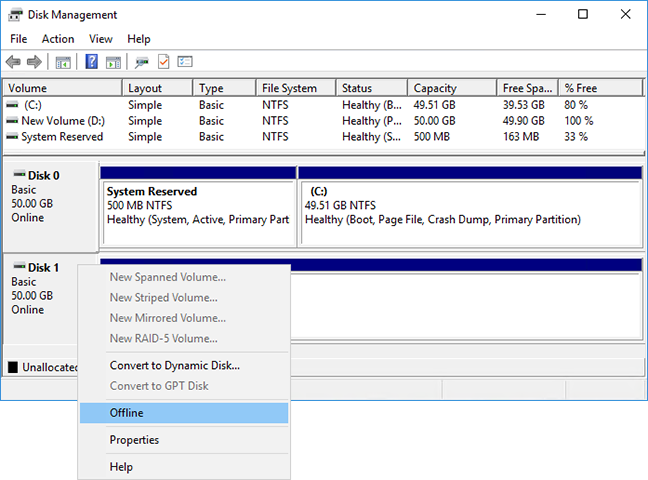Click the 163 MB free space cell
Viewport: 648px width, 480px height.
(521, 136)
